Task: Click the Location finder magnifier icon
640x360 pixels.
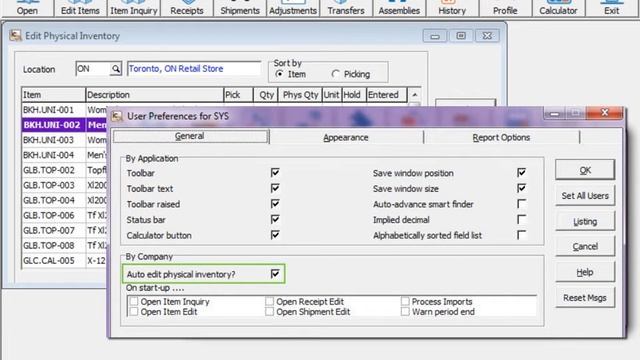Action: (116, 69)
